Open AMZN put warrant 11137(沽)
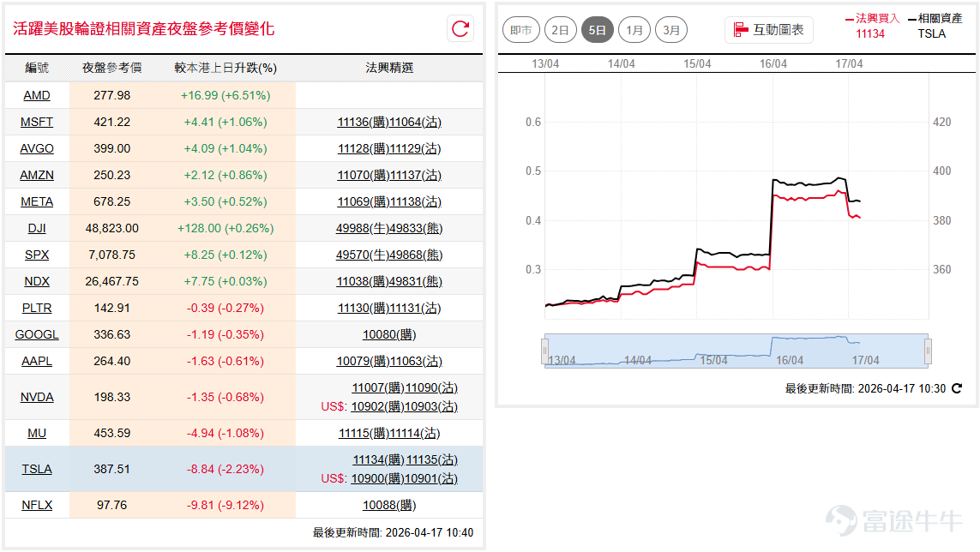The height and width of the screenshot is (552, 980). pyautogui.click(x=415, y=175)
